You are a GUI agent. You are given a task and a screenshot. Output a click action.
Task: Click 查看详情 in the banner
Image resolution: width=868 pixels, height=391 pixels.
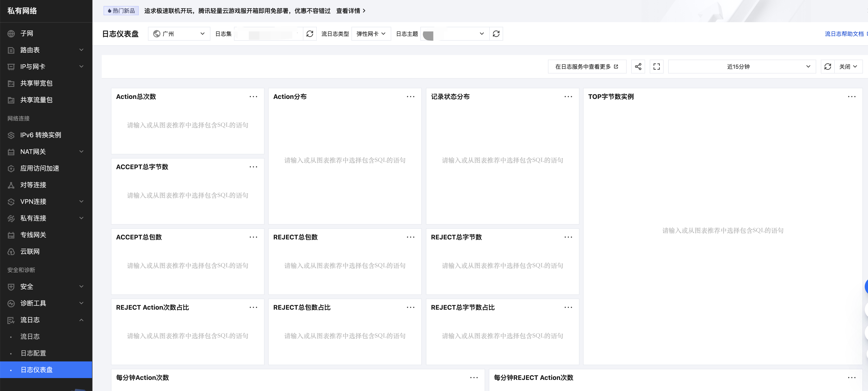click(351, 11)
